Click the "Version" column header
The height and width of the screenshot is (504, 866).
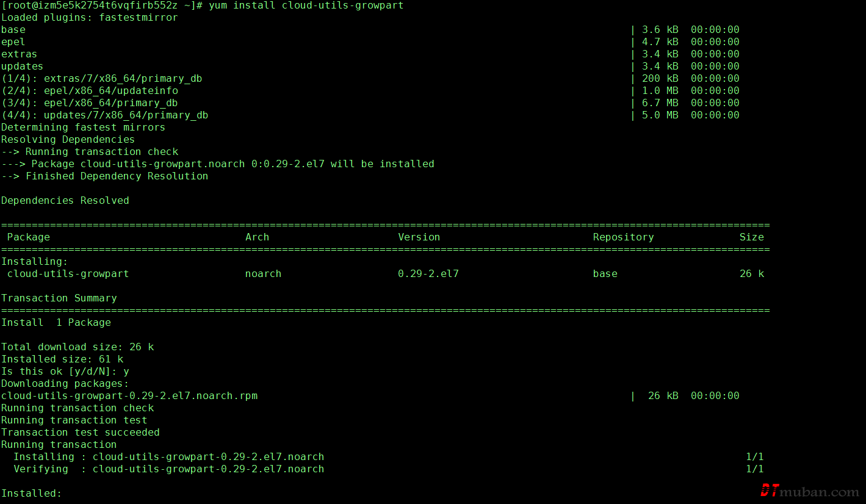(419, 237)
